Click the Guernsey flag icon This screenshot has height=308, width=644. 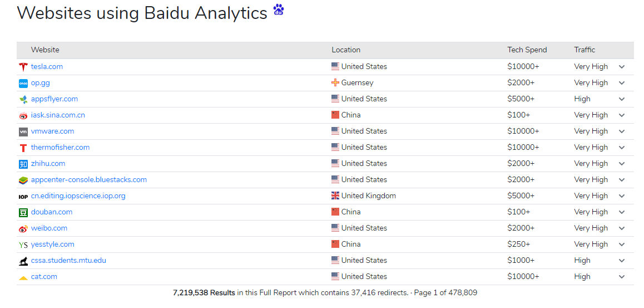pyautogui.click(x=335, y=83)
